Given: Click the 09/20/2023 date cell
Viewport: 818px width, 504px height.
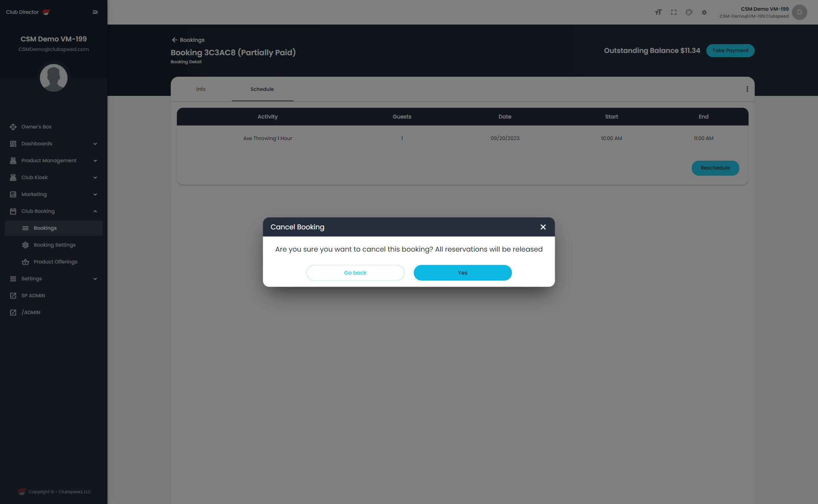Looking at the screenshot, I should [505, 138].
